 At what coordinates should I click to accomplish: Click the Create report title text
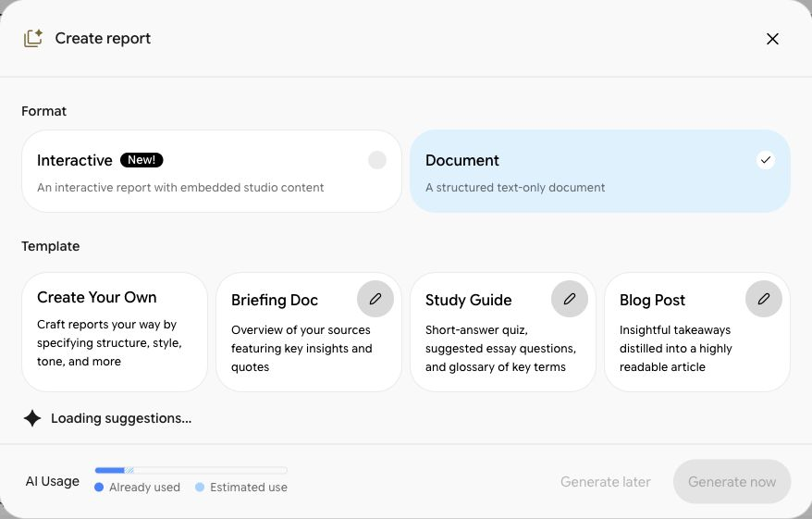pyautogui.click(x=103, y=38)
